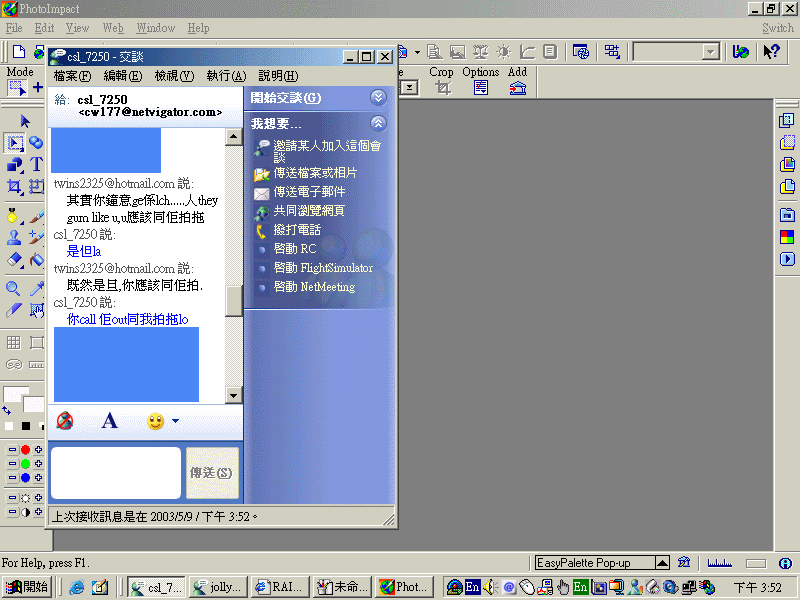Open the Options icon on attribute toolbar
This screenshot has width=800, height=600.
[x=481, y=88]
